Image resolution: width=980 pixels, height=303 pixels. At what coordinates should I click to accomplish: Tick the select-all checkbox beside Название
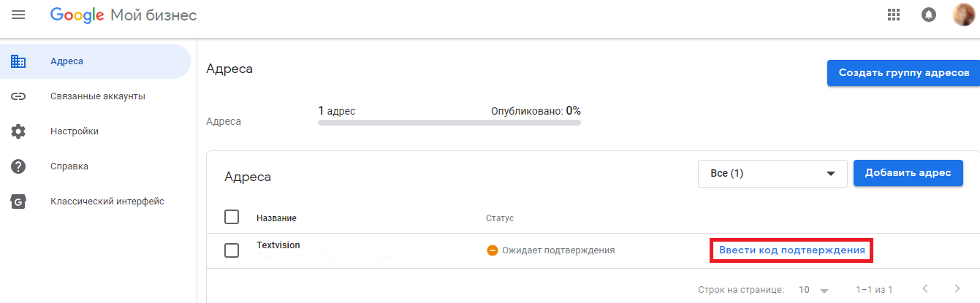[x=232, y=218]
